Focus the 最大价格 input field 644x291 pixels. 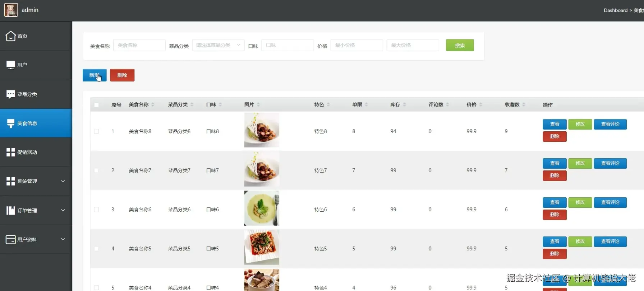413,45
